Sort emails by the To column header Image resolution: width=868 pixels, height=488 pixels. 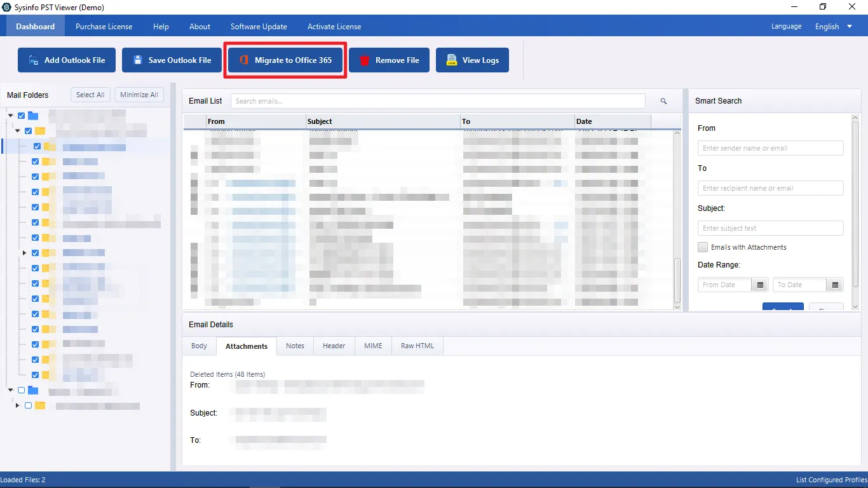[x=517, y=121]
